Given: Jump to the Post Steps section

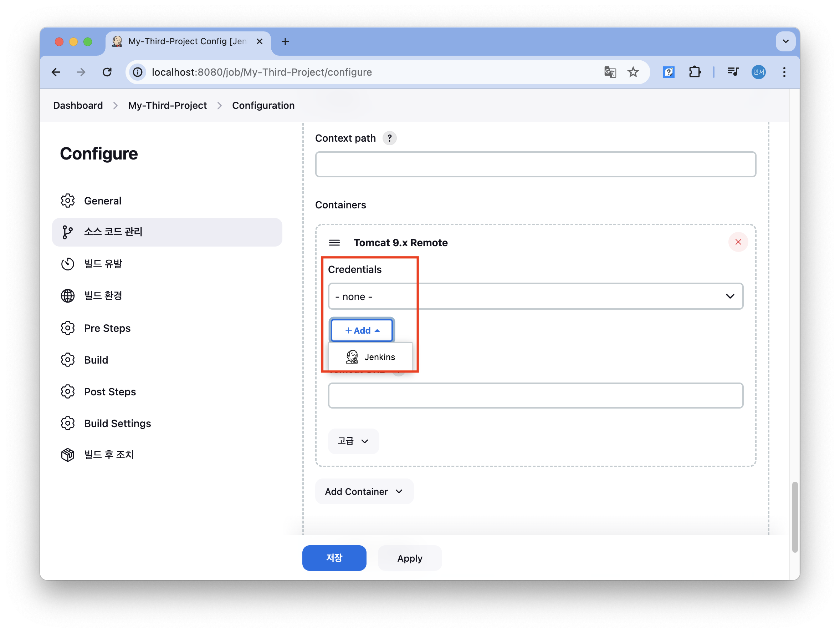Looking at the screenshot, I should pyautogui.click(x=110, y=392).
